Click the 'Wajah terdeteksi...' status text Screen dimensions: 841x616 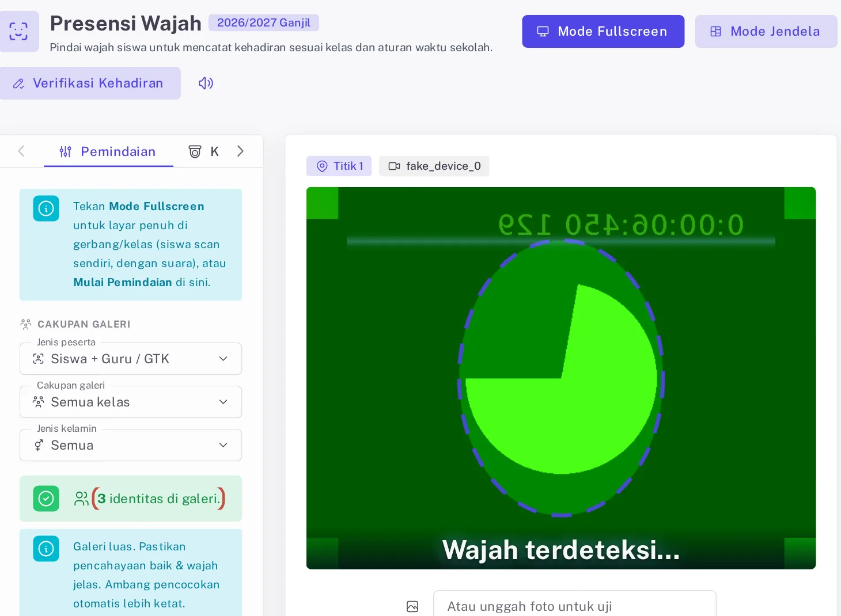[x=561, y=550]
